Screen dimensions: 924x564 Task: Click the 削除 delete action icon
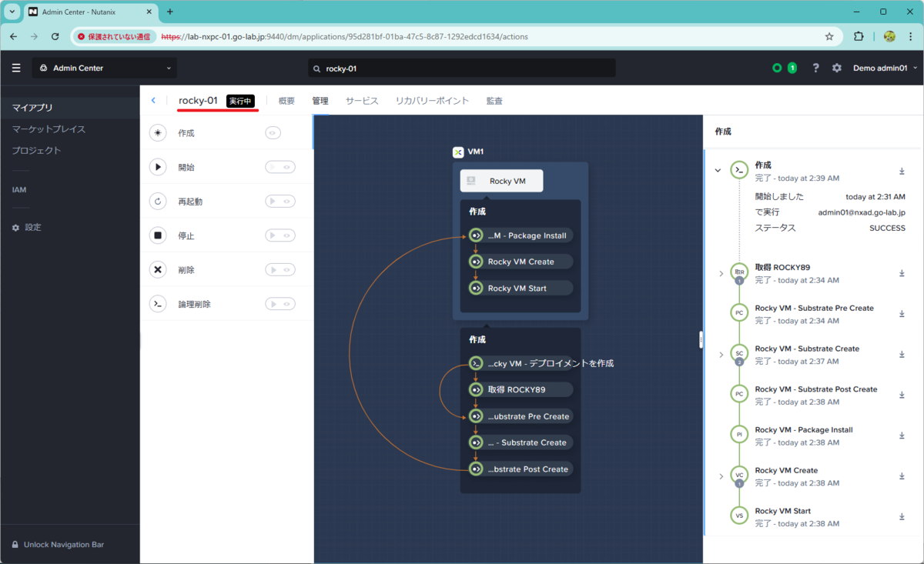coord(158,270)
